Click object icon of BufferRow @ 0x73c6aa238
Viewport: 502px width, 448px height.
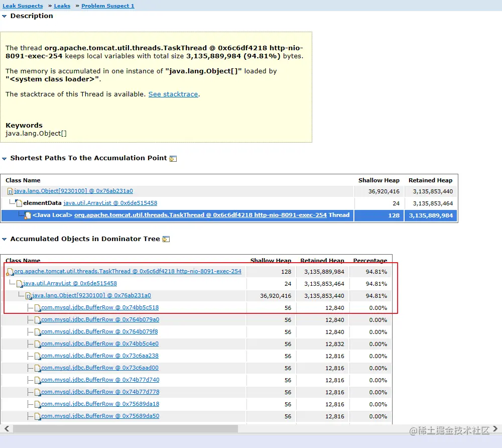[x=38, y=357]
